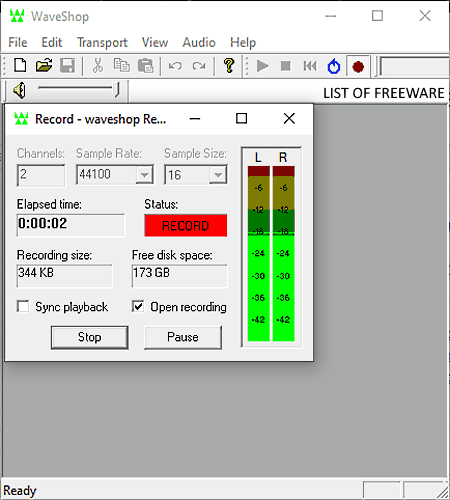
Task: Mute with the speaker volume icon
Action: click(19, 90)
